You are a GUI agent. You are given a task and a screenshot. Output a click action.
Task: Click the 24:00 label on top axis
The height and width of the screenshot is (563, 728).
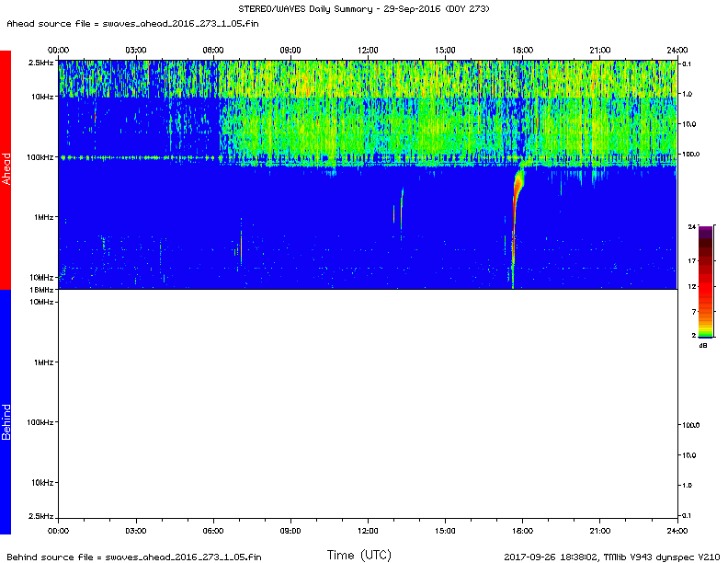(677, 49)
